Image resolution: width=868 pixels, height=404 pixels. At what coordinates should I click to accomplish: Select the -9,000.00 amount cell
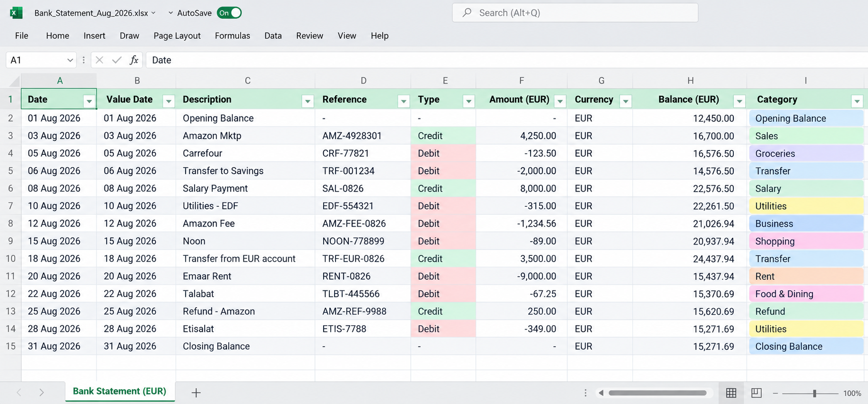point(522,276)
